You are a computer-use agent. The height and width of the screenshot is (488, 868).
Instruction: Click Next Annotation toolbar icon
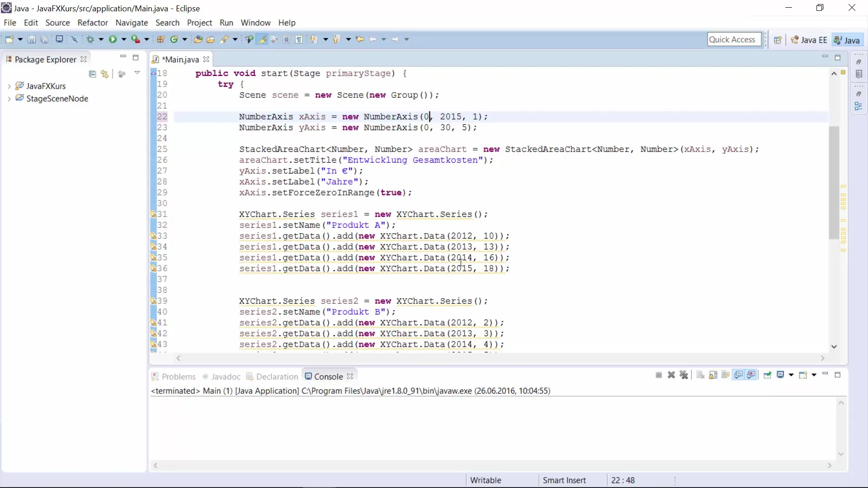pyautogui.click(x=314, y=40)
